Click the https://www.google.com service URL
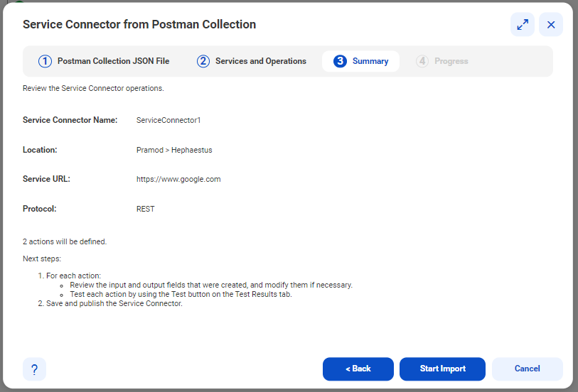Viewport: 578px width, 392px height. click(178, 179)
